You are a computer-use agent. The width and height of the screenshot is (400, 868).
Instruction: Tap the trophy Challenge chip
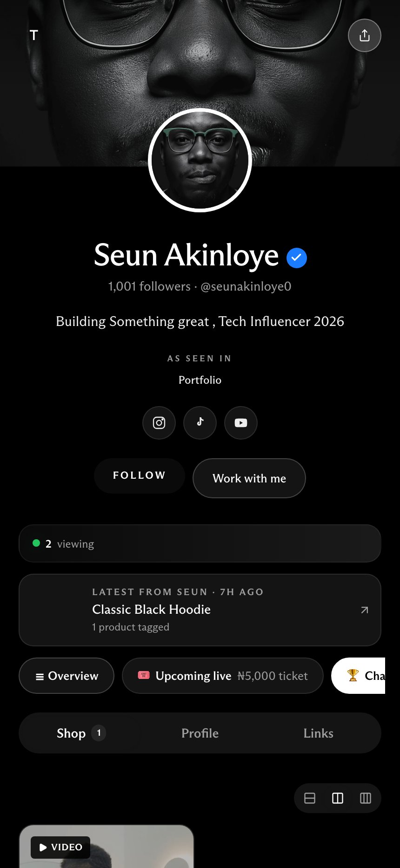click(358, 676)
